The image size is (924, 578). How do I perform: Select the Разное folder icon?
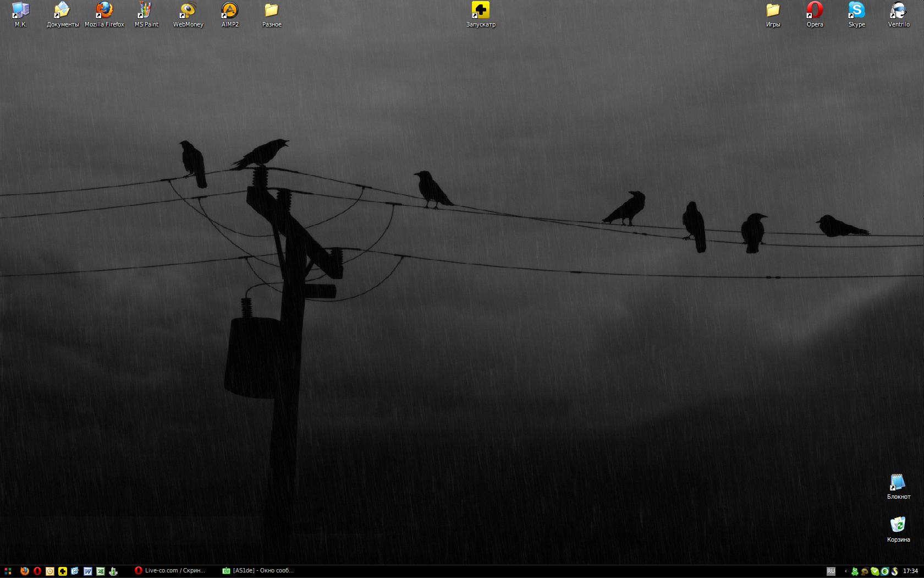(272, 11)
